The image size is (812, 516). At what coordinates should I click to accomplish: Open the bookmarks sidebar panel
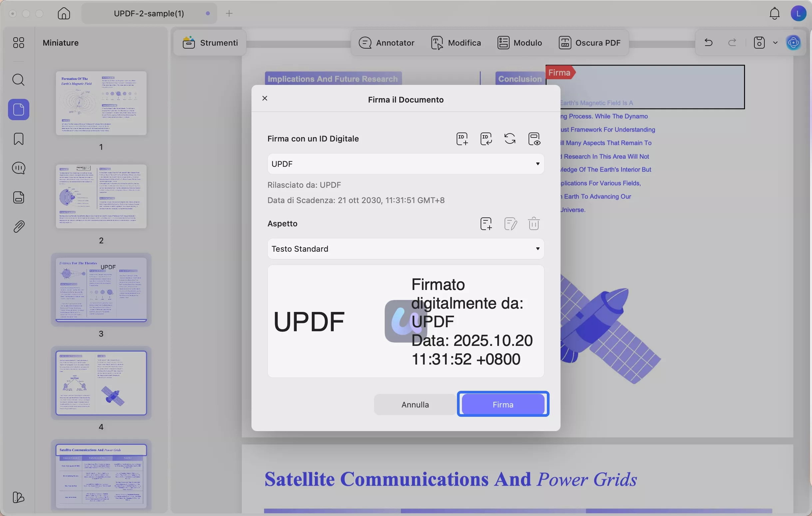click(19, 139)
